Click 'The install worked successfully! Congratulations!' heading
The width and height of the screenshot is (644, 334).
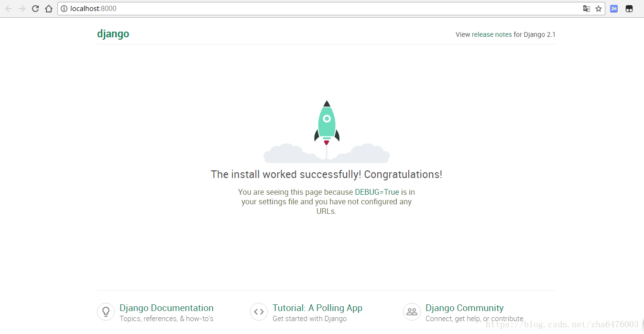coord(327,174)
